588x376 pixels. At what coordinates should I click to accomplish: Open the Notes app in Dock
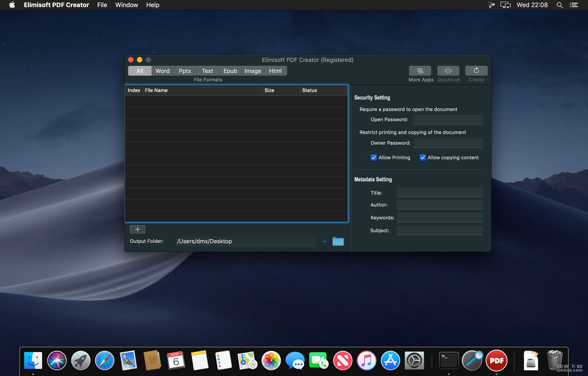[199, 360]
